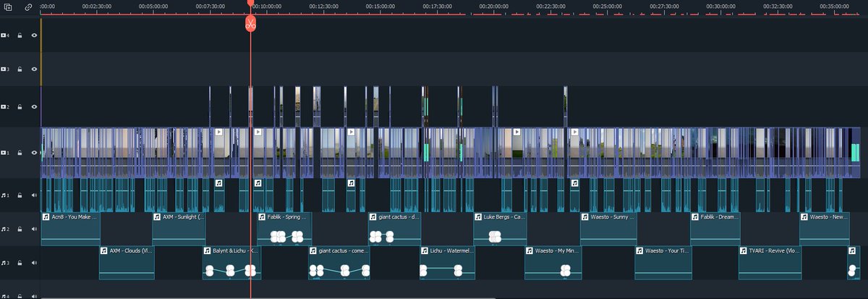Screen dimensions: 868x299
Task: Select the audio track 2 music note header
Action: click(6, 229)
